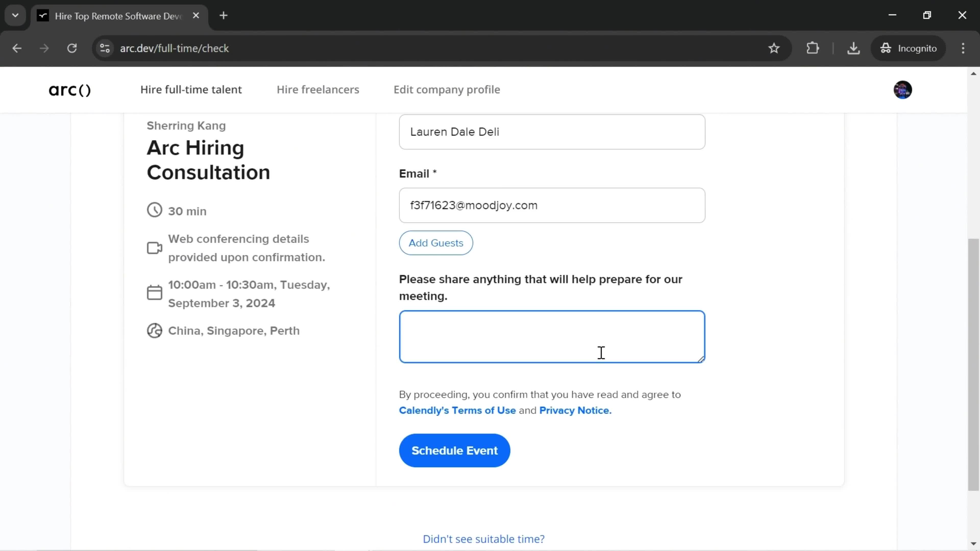
Task: Click the arc() logo
Action: pyautogui.click(x=70, y=90)
